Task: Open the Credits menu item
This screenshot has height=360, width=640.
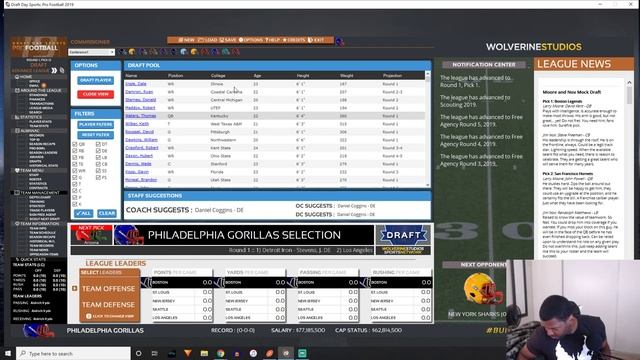Action: coord(294,40)
